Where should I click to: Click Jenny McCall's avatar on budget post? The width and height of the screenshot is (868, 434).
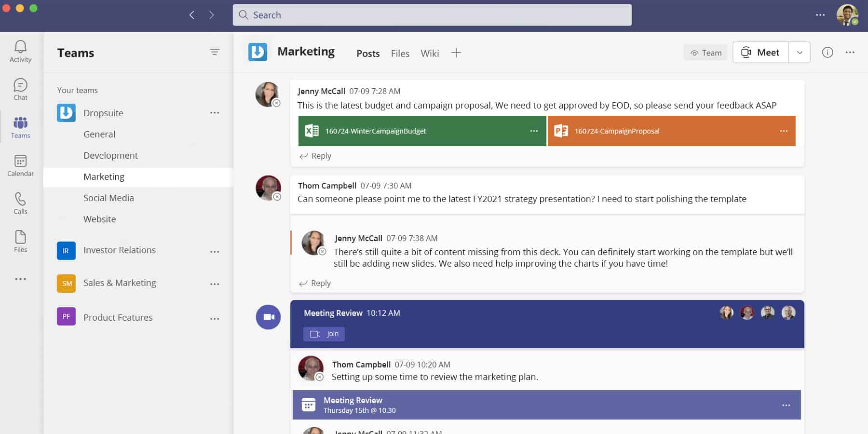coord(268,94)
